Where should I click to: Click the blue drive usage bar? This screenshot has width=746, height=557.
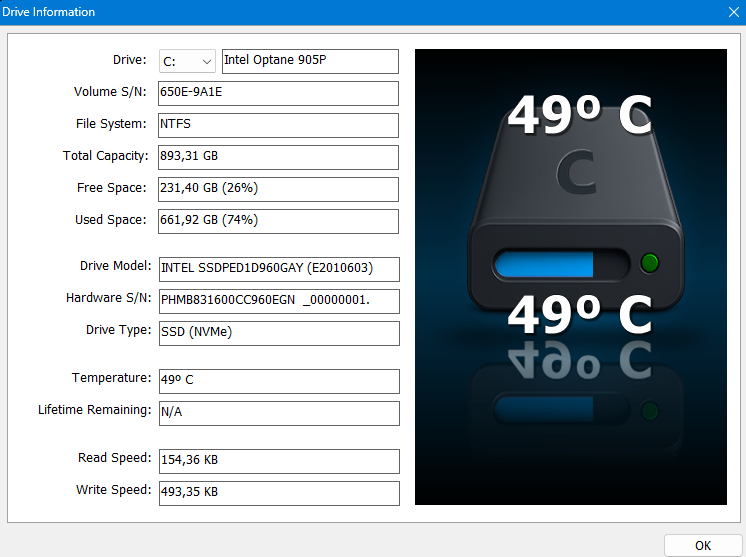tap(545, 264)
